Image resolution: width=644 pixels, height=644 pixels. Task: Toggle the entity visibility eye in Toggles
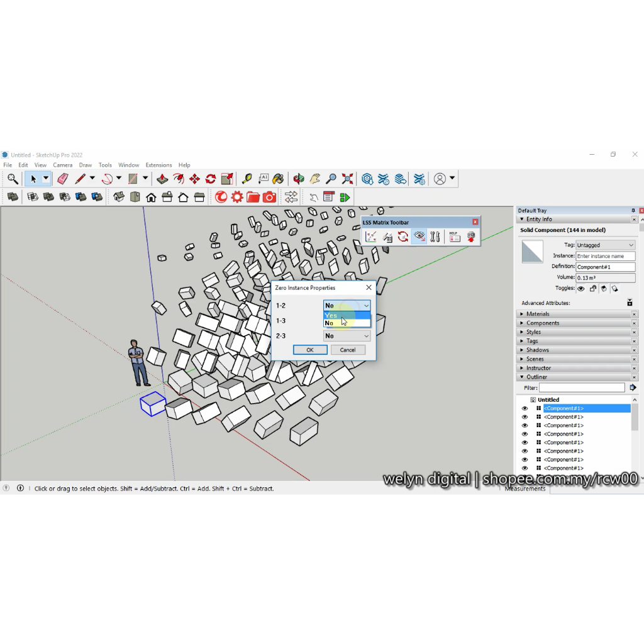(581, 289)
